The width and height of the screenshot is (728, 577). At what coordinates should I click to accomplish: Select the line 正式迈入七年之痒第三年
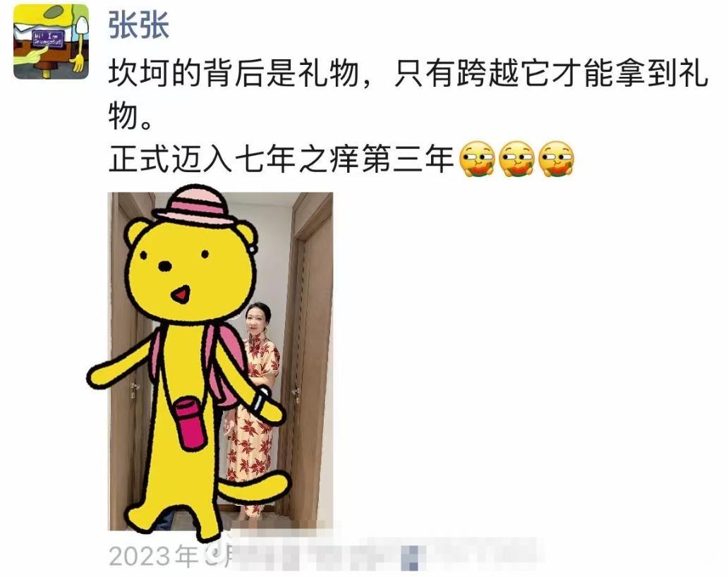pyautogui.click(x=281, y=159)
